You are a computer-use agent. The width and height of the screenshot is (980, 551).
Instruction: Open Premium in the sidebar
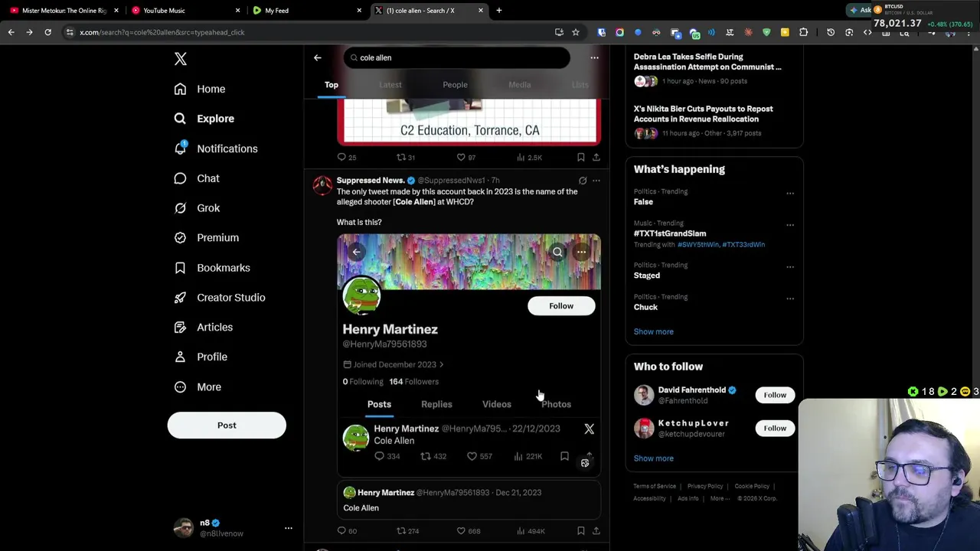pyautogui.click(x=206, y=238)
